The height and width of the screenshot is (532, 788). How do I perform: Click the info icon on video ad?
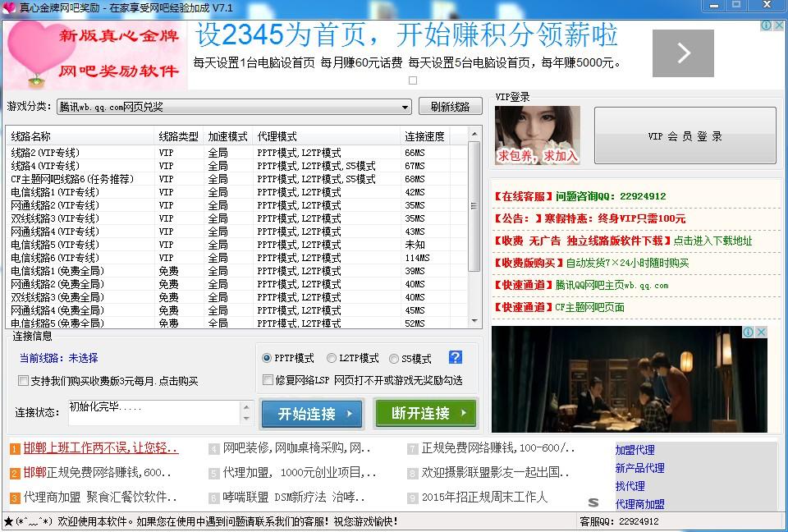click(749, 332)
